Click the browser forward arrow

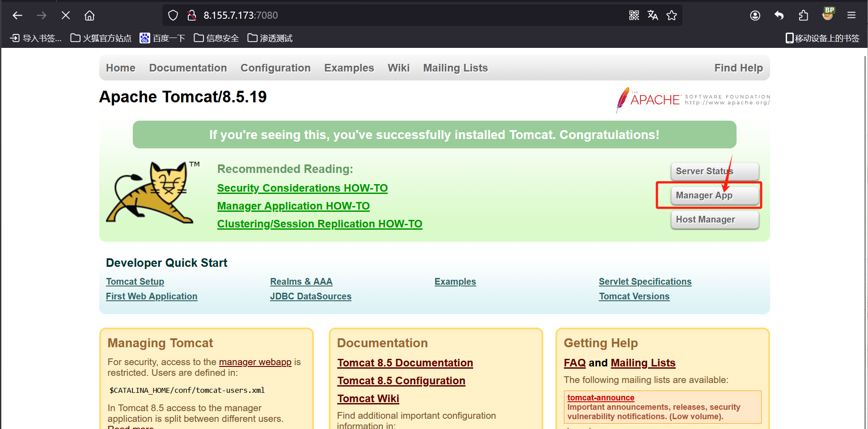point(42,16)
